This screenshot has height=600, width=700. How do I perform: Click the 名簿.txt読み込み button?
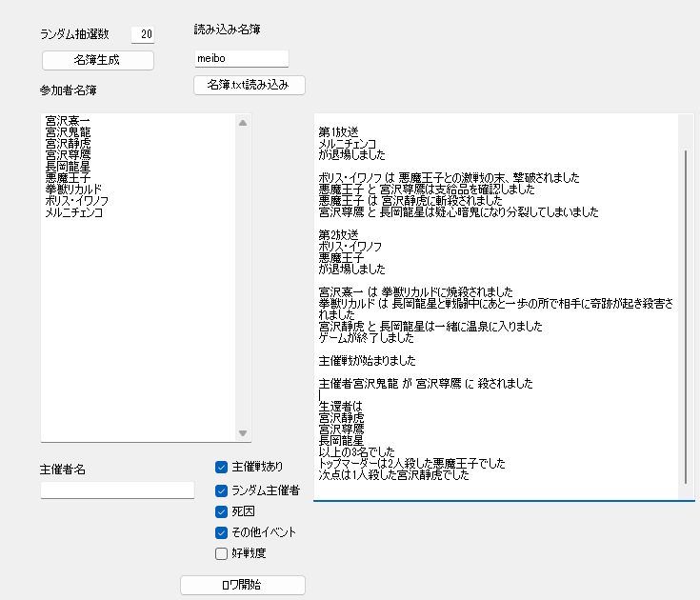[x=249, y=85]
